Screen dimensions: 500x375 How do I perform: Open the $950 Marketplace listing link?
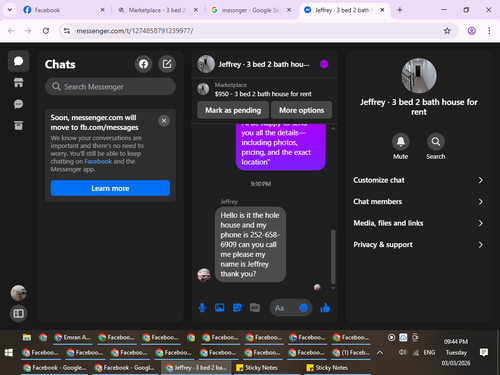click(263, 94)
